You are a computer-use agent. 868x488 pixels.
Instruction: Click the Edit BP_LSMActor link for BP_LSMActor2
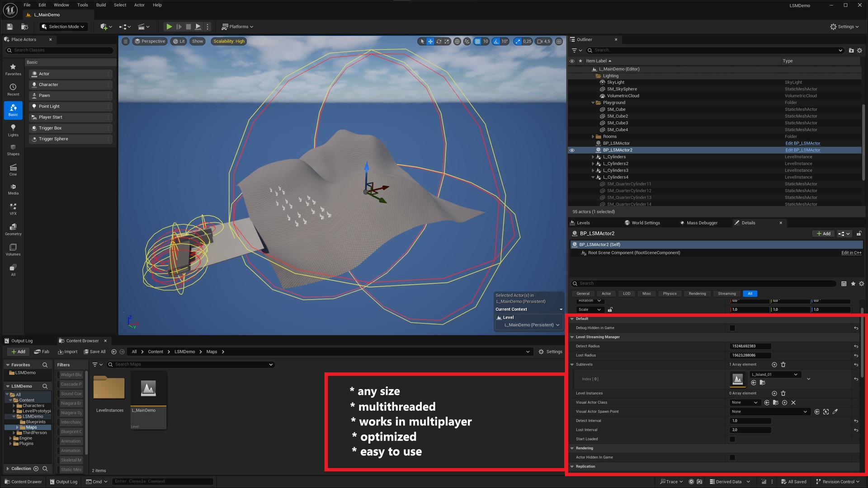click(x=803, y=150)
